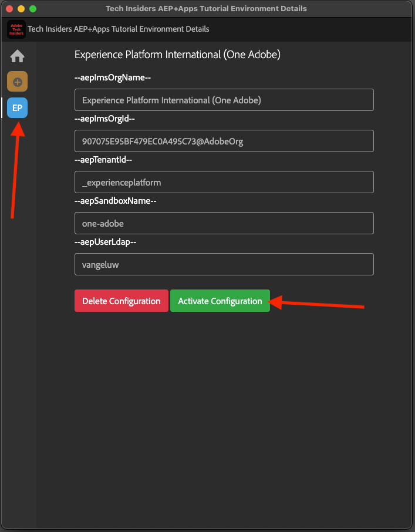The image size is (415, 532).
Task: Click into the aepSandboxName field
Action: (224, 223)
